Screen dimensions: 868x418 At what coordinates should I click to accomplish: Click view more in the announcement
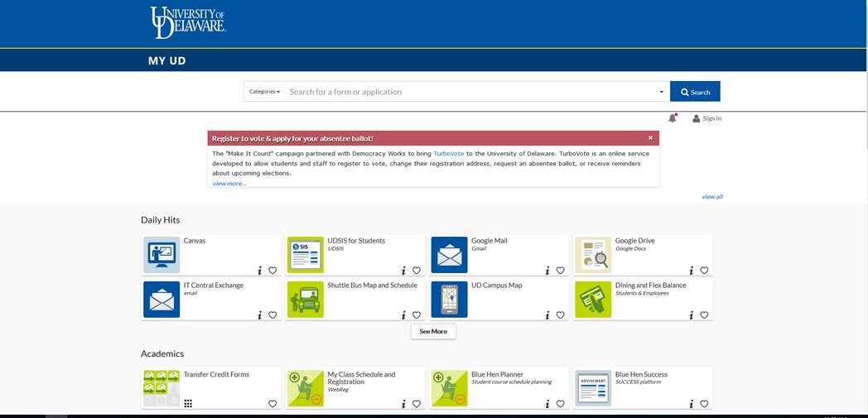tap(229, 184)
